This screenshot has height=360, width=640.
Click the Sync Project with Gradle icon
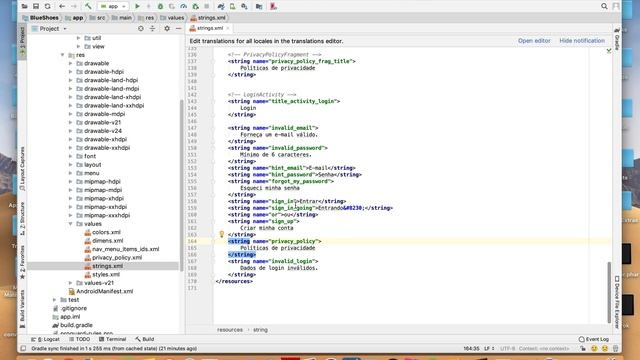coord(221,6)
